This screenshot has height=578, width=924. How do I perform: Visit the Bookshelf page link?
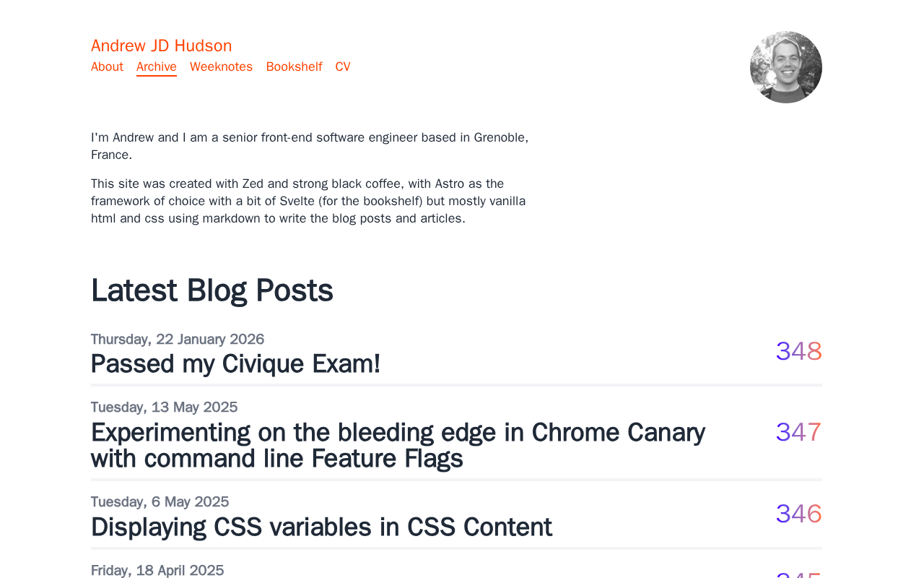tap(294, 67)
